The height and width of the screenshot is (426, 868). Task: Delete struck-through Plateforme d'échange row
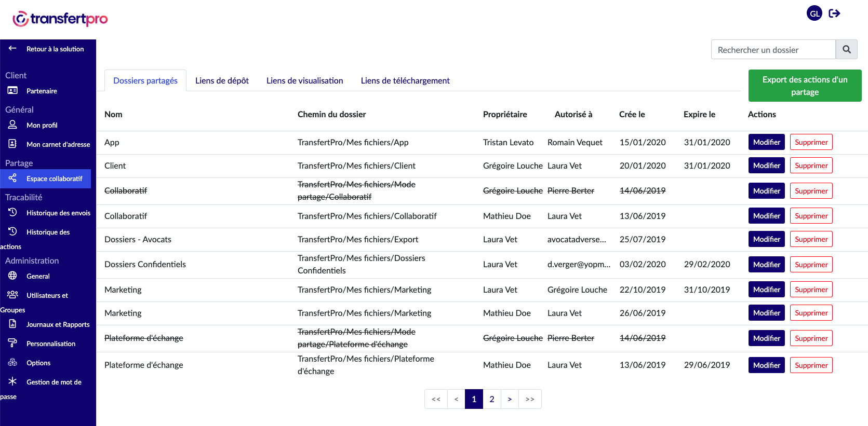[811, 338]
